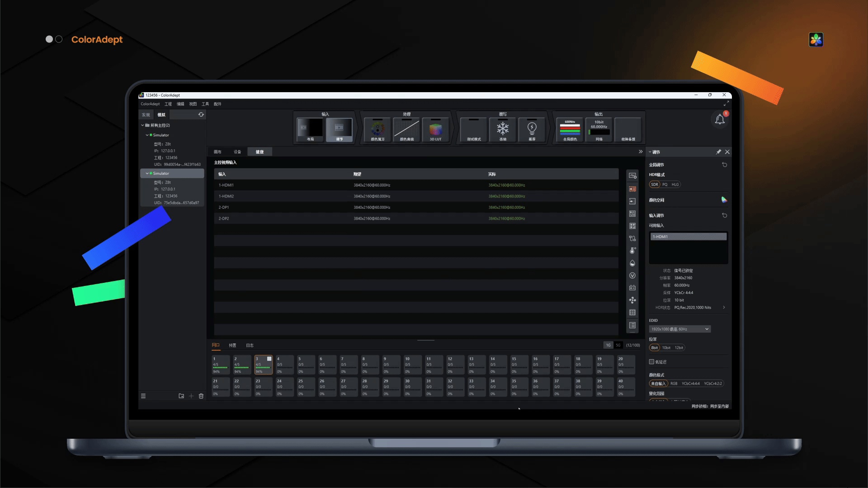This screenshot has height=488, width=868.
Task: Collapse the second Simulator tree node
Action: [147, 174]
